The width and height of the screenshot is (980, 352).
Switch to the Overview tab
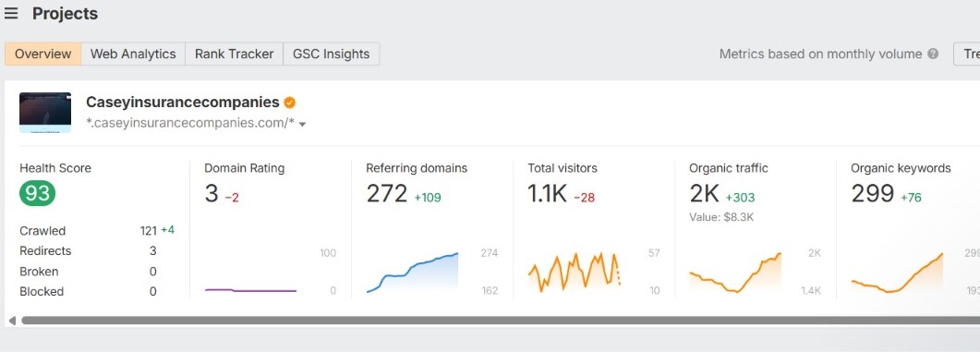pos(42,54)
